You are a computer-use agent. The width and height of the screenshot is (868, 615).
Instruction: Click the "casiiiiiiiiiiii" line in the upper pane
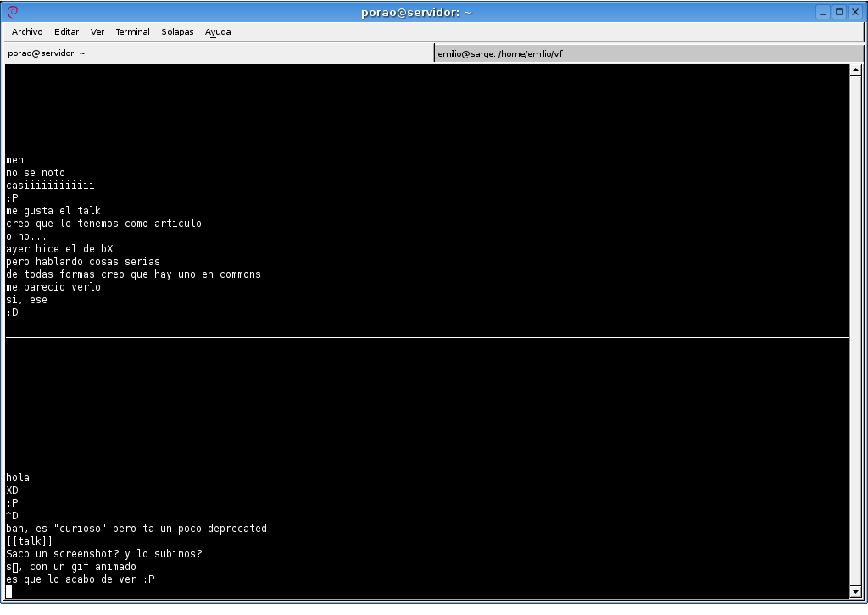50,186
